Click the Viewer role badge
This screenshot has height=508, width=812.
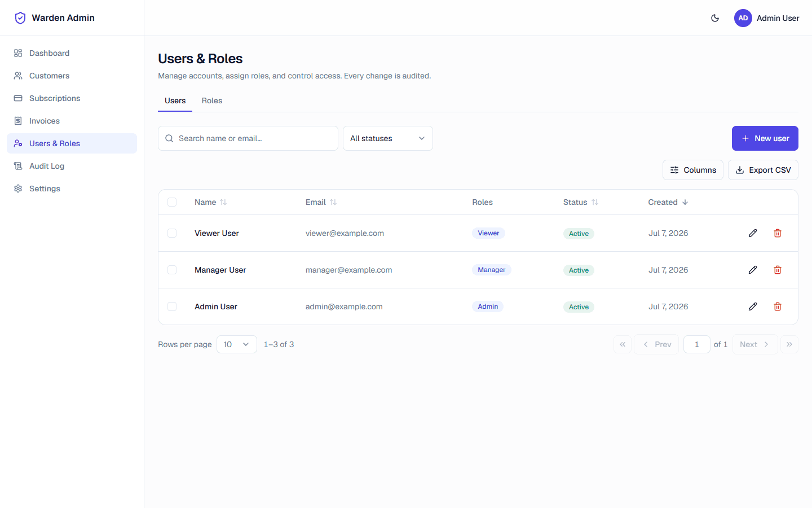(488, 233)
